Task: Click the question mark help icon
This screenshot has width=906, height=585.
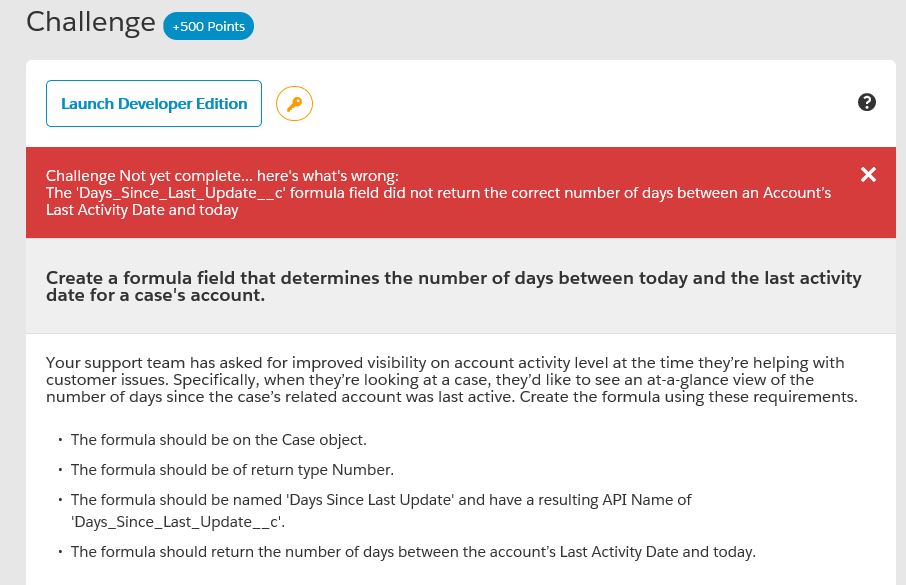Action: tap(867, 102)
